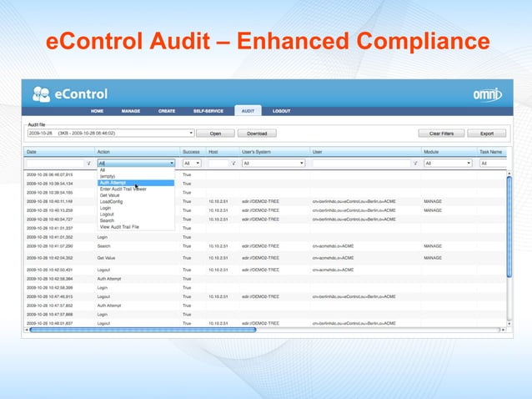Click the horizontal scrollbar left arrow
This screenshot has width=532, height=399.
tap(27, 330)
